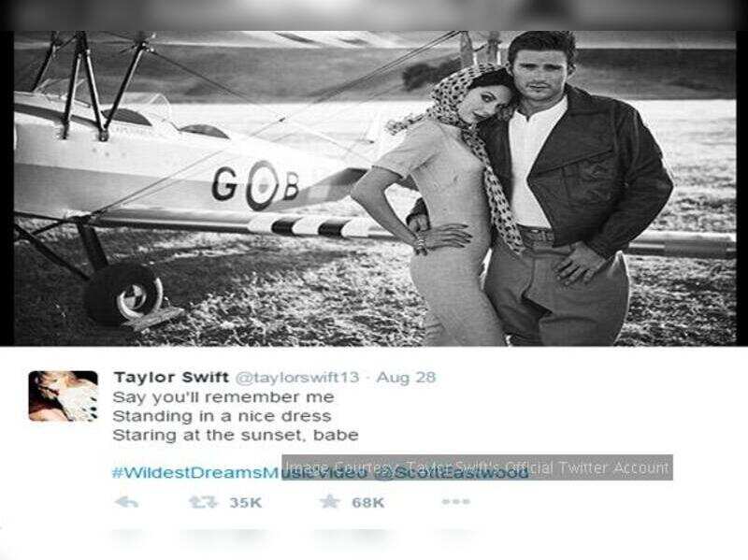Click the reply arrow icon under the tweet

click(x=127, y=502)
